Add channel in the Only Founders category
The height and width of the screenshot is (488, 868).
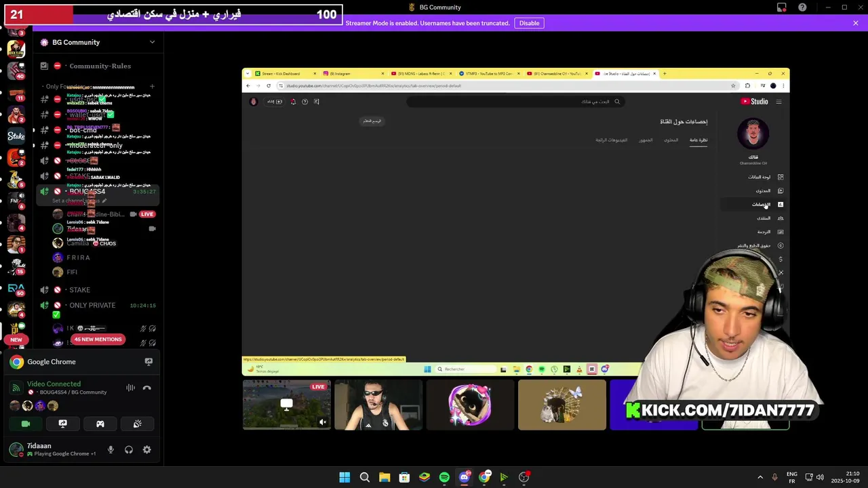(x=152, y=87)
